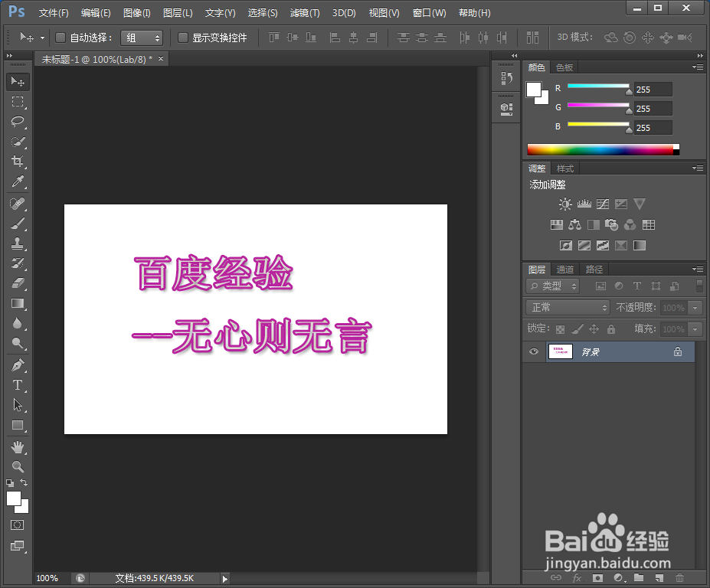The height and width of the screenshot is (588, 710).
Task: Add a layer mask
Action: [x=597, y=578]
